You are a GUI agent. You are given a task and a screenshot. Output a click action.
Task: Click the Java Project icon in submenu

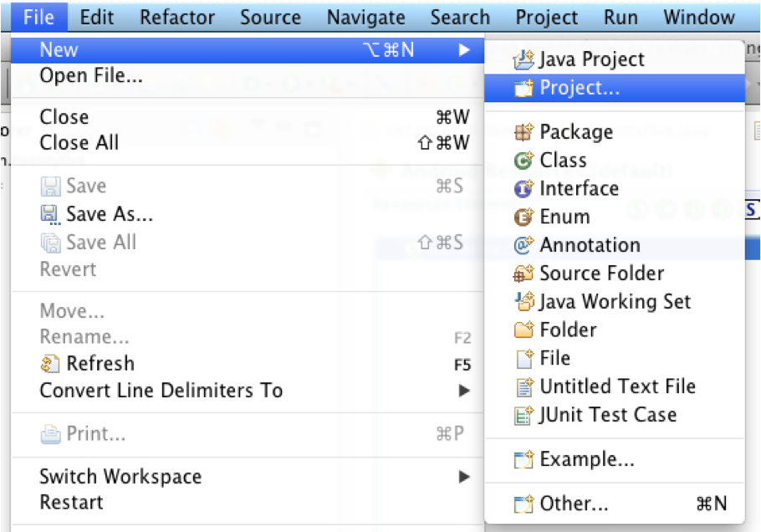[524, 59]
